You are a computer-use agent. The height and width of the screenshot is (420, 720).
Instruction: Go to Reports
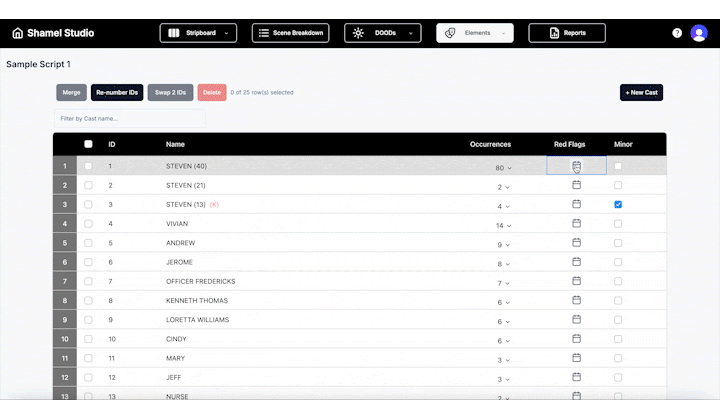click(567, 33)
